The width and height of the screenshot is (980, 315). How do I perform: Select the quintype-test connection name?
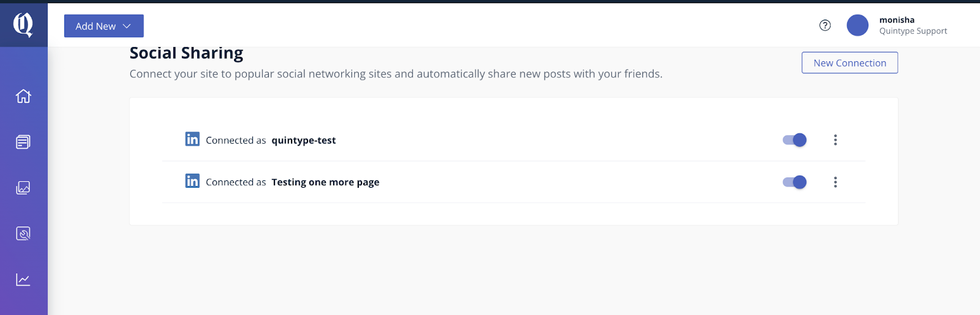(304, 140)
